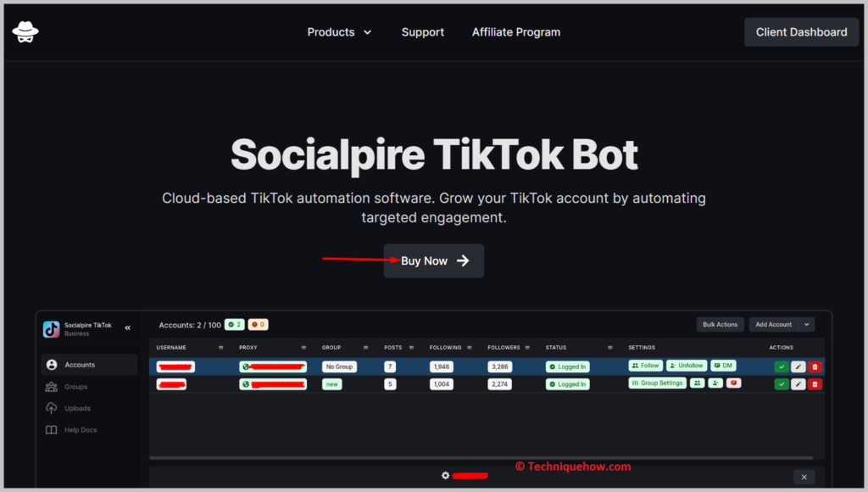868x492 pixels.
Task: Open Group Settings for the second account
Action: pyautogui.click(x=658, y=383)
